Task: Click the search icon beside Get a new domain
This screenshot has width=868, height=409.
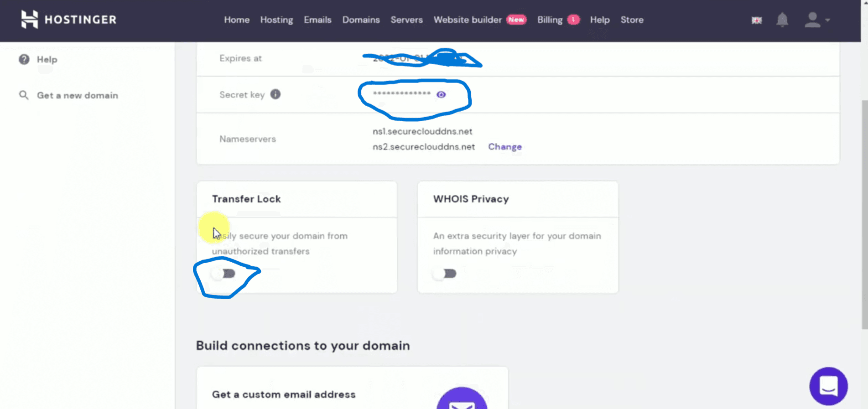Action: (x=24, y=95)
